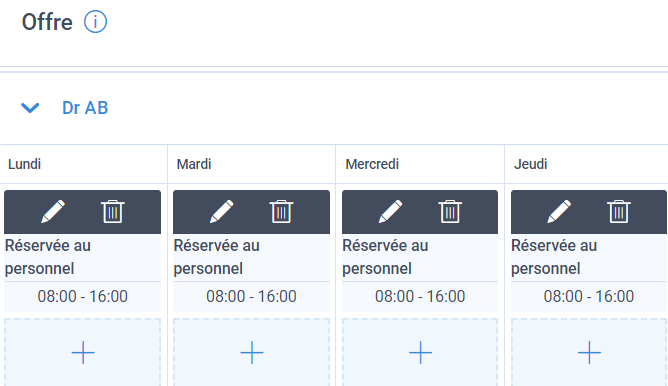Add a new slot under Mardi
This screenshot has height=386, width=668.
point(251,352)
